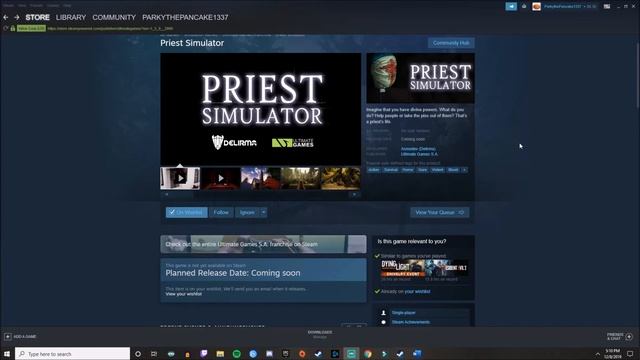The height and width of the screenshot is (360, 640).
Task: Switch to Big Picture mode icon
Action: click(x=607, y=6)
